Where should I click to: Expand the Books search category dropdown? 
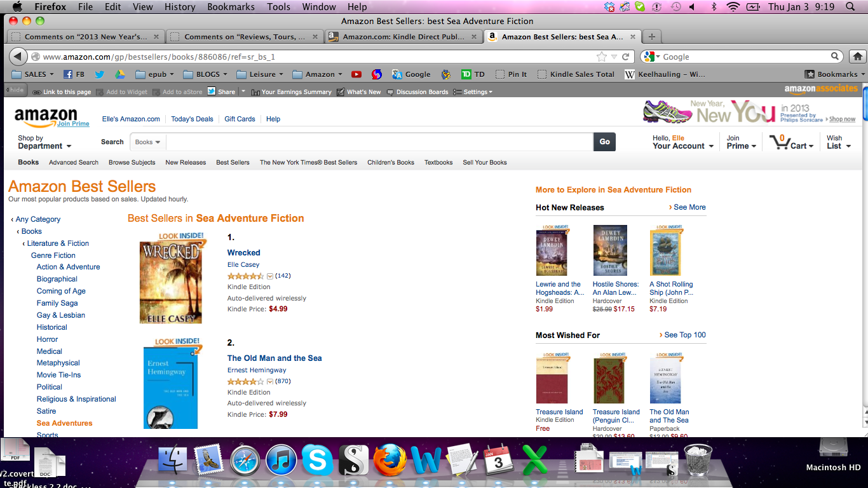tap(147, 142)
